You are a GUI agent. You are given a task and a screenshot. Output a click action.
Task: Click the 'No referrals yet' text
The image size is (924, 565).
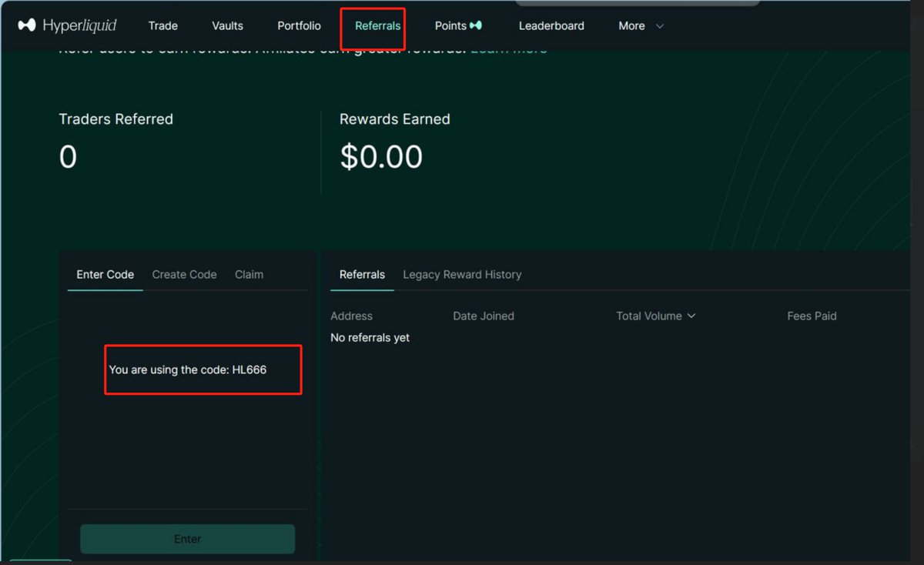point(370,337)
